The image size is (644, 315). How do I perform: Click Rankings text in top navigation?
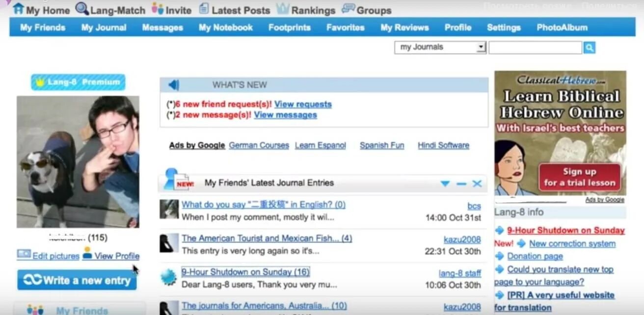click(313, 10)
